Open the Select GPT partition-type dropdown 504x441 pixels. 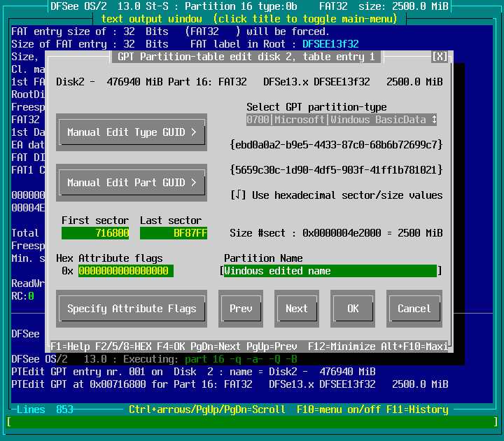click(x=342, y=120)
